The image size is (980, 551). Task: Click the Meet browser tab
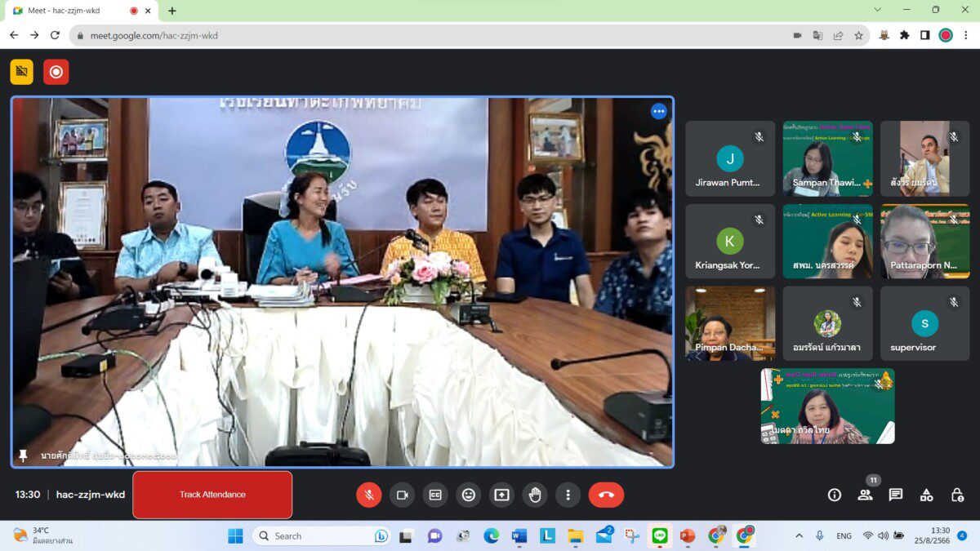point(79,11)
